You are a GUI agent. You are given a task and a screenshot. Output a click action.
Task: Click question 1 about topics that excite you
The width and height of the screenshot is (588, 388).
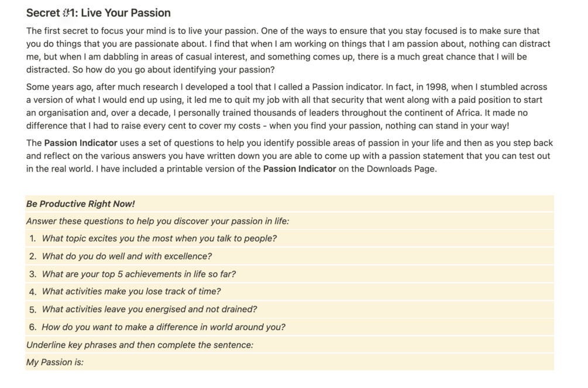[x=159, y=238]
